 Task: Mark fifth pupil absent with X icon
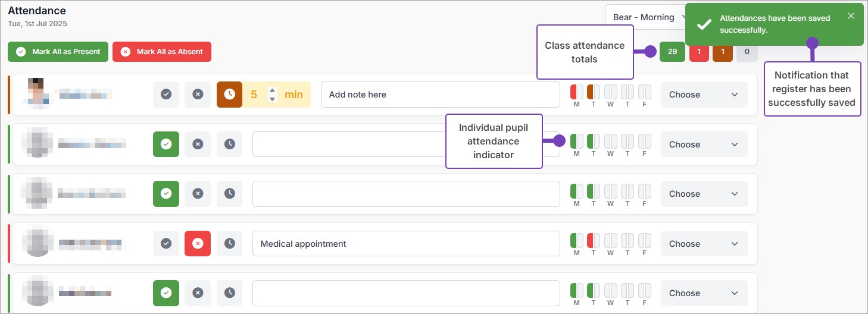pyautogui.click(x=198, y=293)
